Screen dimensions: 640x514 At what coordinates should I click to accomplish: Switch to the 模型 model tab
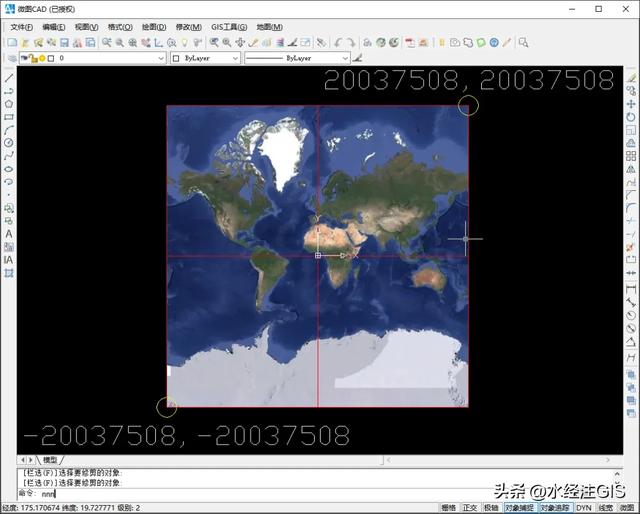tap(50, 460)
